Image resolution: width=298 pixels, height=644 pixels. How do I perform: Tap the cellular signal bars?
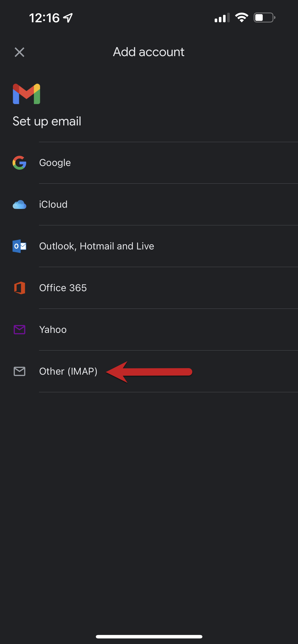(x=222, y=18)
